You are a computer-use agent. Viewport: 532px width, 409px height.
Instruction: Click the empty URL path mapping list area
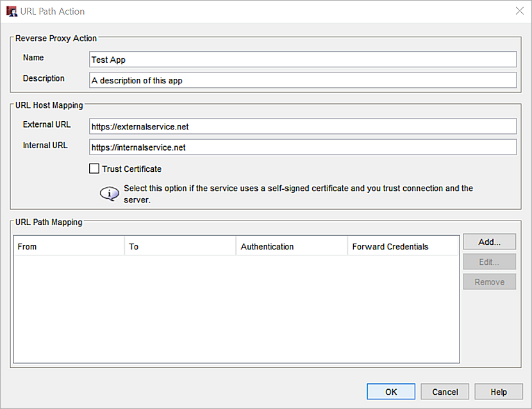tap(236, 309)
